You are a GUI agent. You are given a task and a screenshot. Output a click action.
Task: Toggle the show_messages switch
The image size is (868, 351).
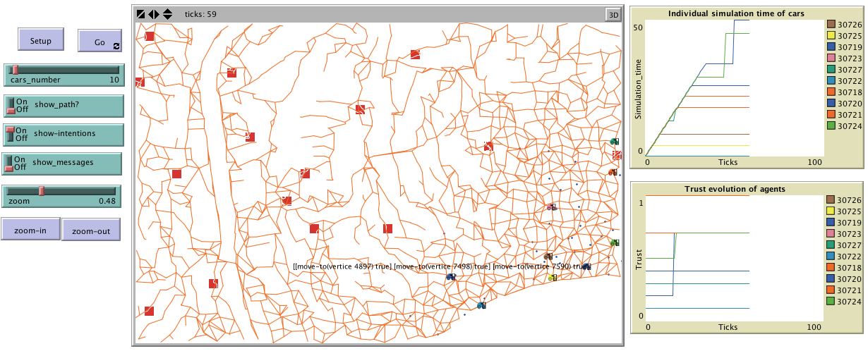click(11, 162)
